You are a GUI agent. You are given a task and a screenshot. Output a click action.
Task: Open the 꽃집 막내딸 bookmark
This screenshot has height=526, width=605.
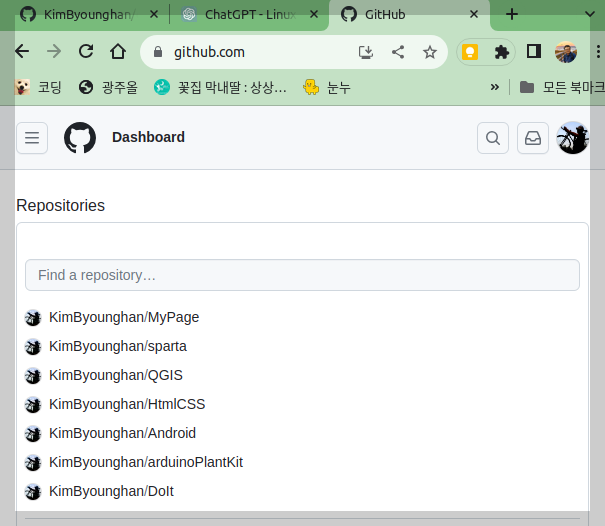(220, 87)
